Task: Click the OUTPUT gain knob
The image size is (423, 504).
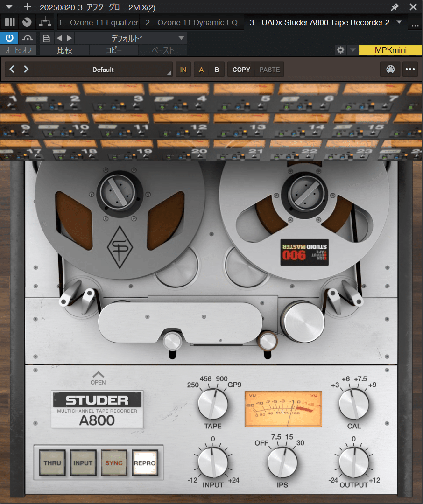Action: pos(354,462)
